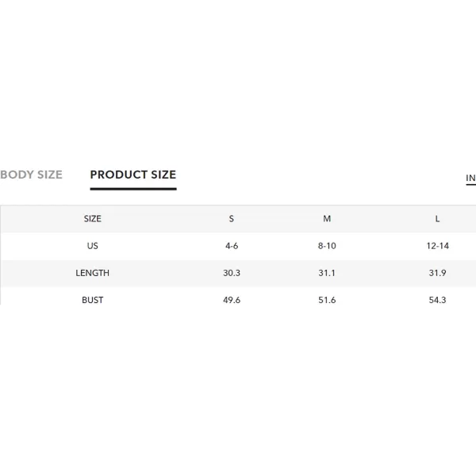
Task: Click the SIZE header cell
Action: click(93, 219)
